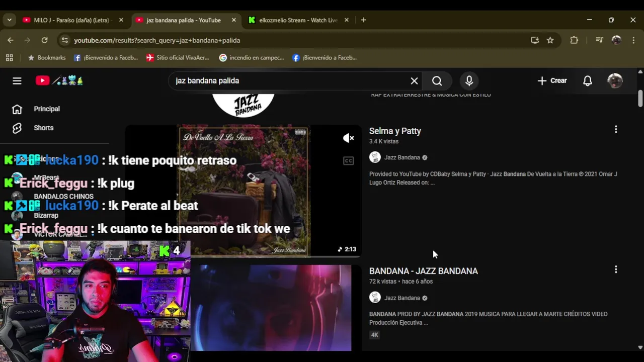
Task: Open Shorts in the sidebar
Action: click(43, 128)
